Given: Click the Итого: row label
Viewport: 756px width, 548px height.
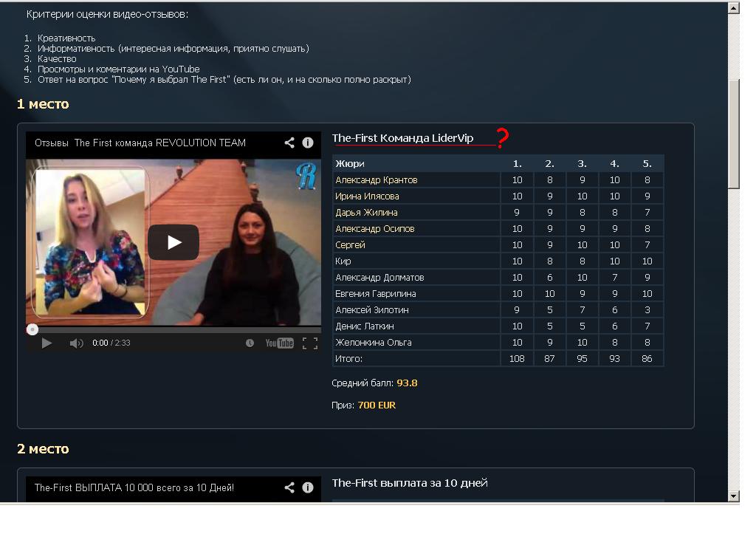Looking at the screenshot, I should pyautogui.click(x=348, y=358).
